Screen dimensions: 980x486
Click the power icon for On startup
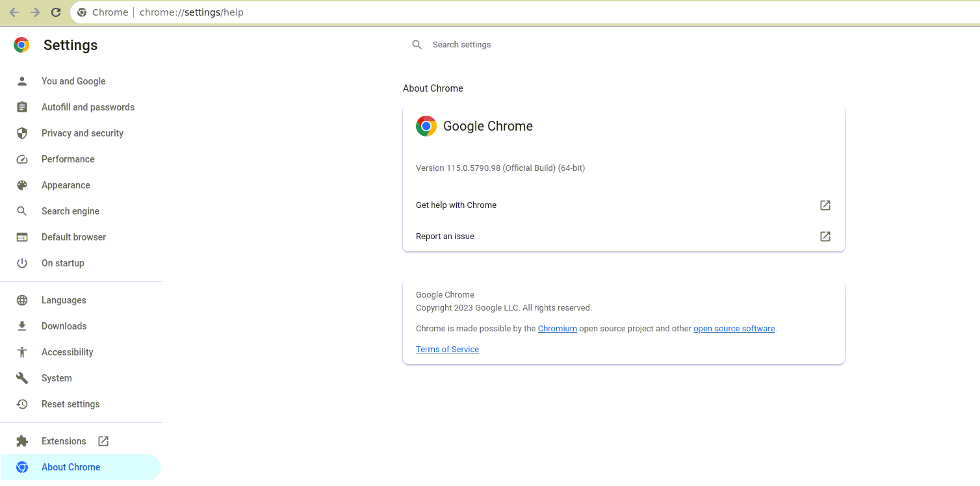pyautogui.click(x=22, y=263)
